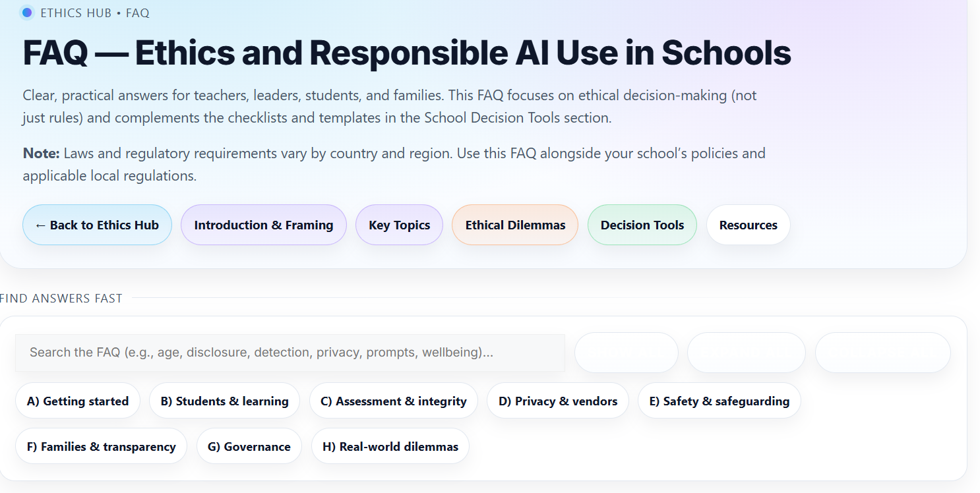Filter by A) Getting started
The height and width of the screenshot is (493, 980).
coord(78,401)
